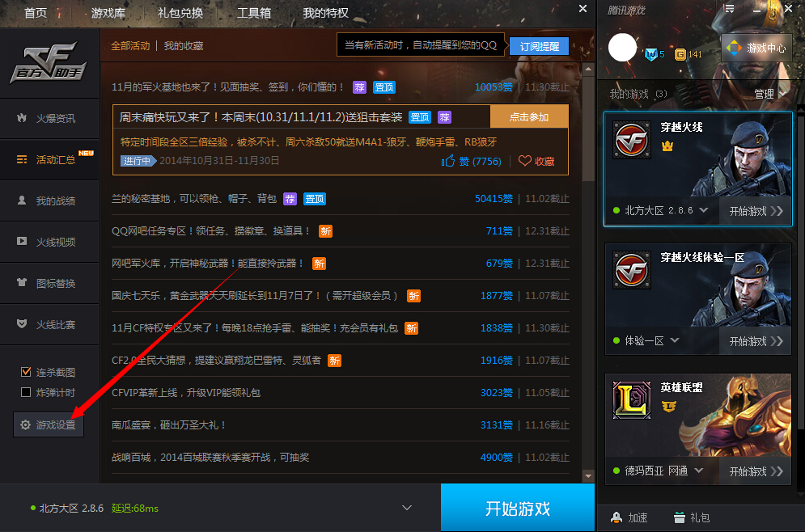Open 活动汇总 sidebar section
This screenshot has height=532, width=805.
coord(49,159)
